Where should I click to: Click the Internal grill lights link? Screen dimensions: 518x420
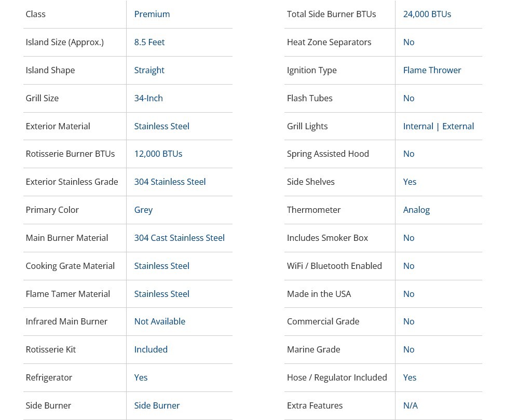point(418,126)
